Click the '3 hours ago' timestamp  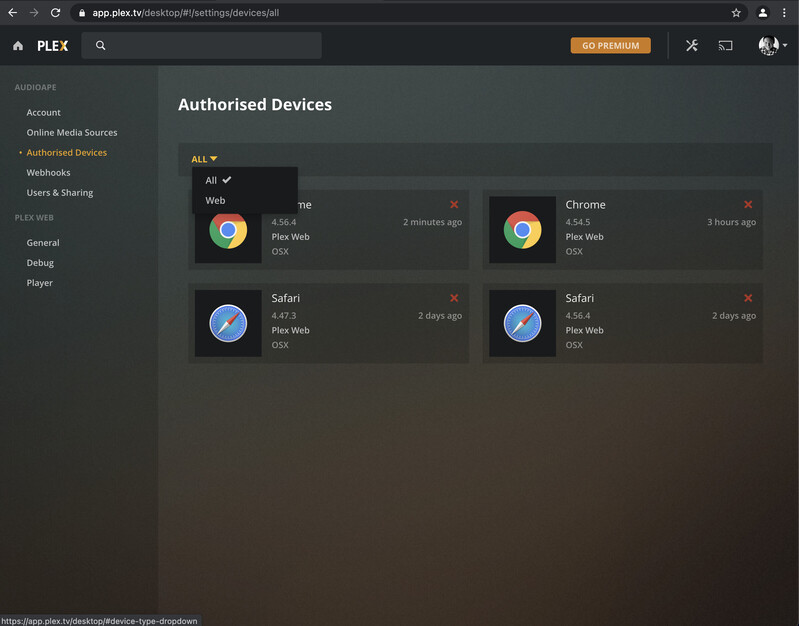point(731,222)
